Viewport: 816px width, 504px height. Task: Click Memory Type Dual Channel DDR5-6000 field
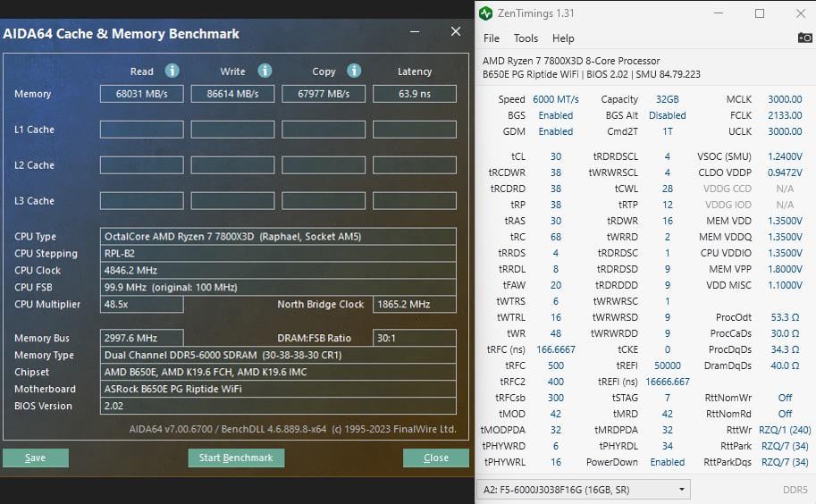coord(279,355)
